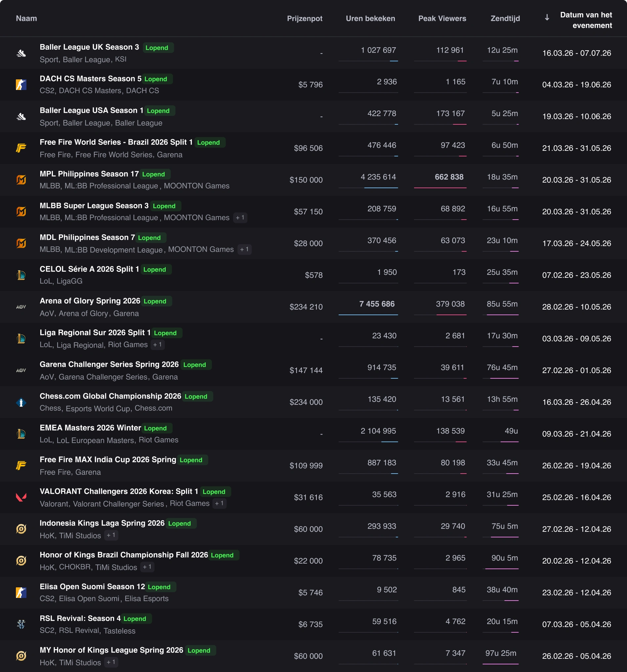
Task: Click the $109 999 prize pool value
Action: (306, 466)
